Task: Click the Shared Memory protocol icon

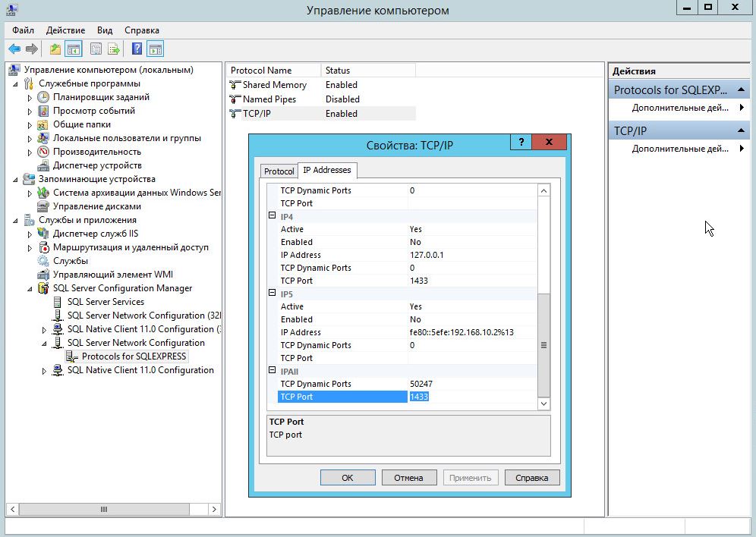Action: [235, 85]
